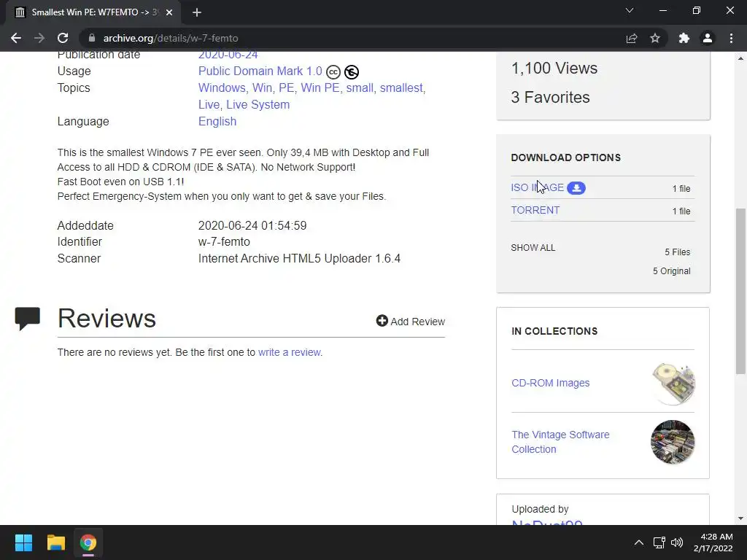The height and width of the screenshot is (560, 747).
Task: Open the smallest topic link
Action: click(400, 88)
